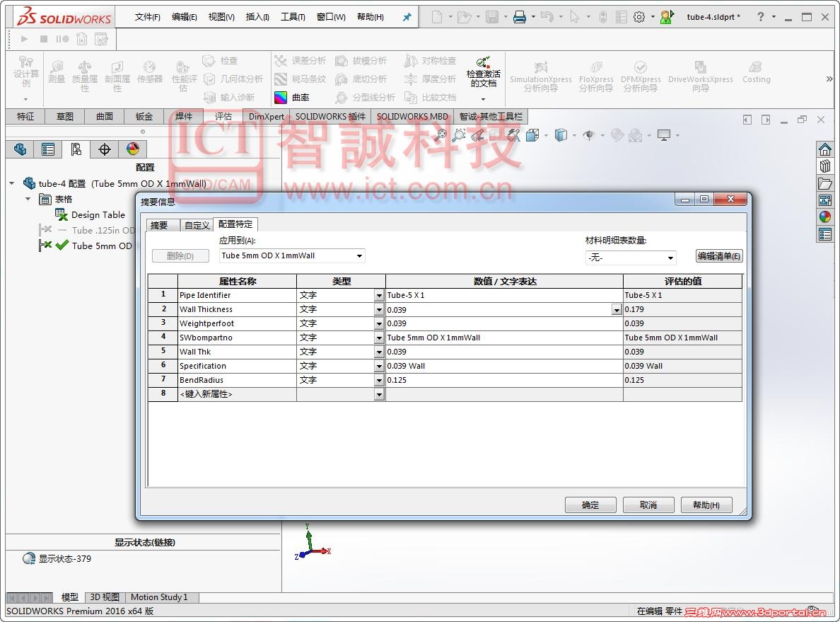Open type dropdown for Weightperfoot row

pyautogui.click(x=379, y=324)
